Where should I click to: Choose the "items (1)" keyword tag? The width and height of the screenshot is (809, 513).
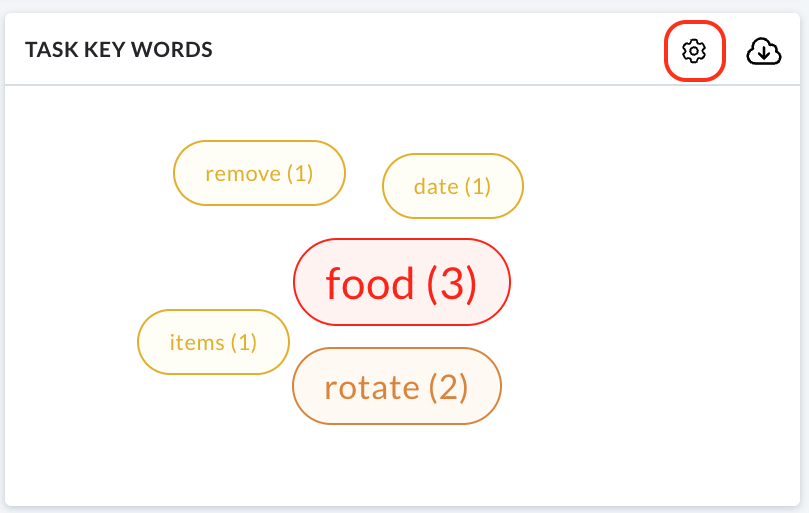pyautogui.click(x=213, y=342)
